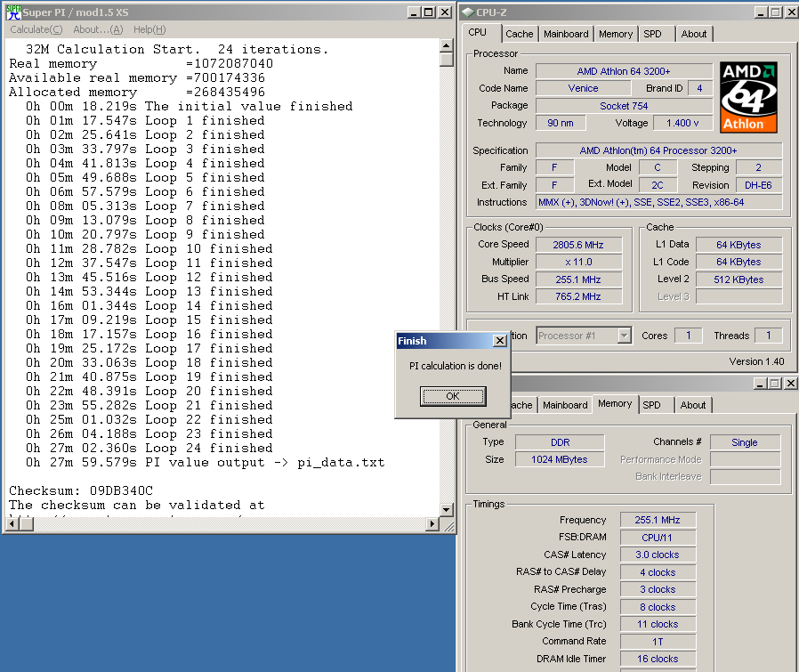Switch to the Cache tab in upper CPU-Z
Viewport: 799px width, 672px height.
pyautogui.click(x=520, y=34)
